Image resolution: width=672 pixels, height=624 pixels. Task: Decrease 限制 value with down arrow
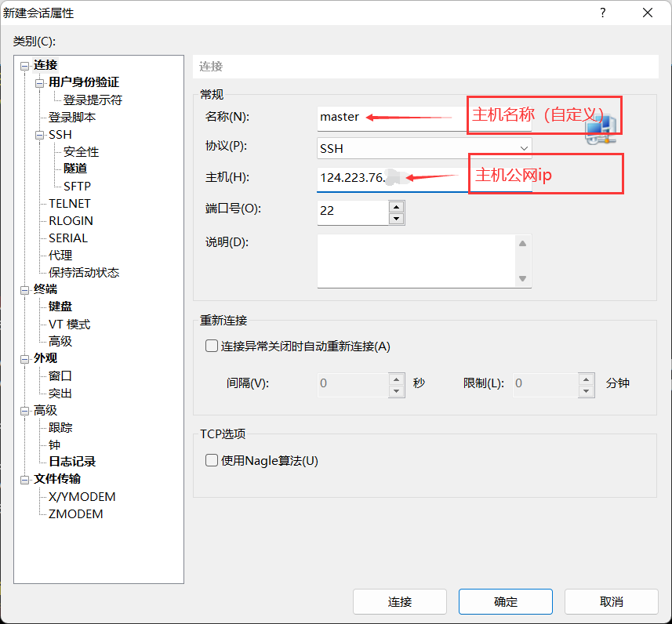[x=586, y=391]
